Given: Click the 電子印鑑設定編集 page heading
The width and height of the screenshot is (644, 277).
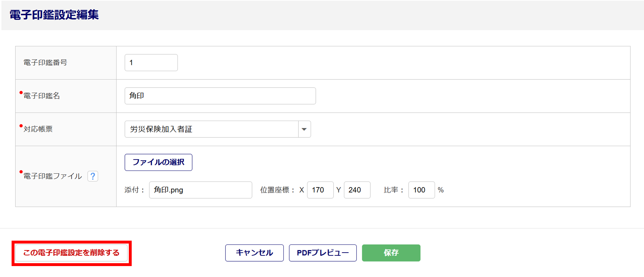Looking at the screenshot, I should [54, 15].
